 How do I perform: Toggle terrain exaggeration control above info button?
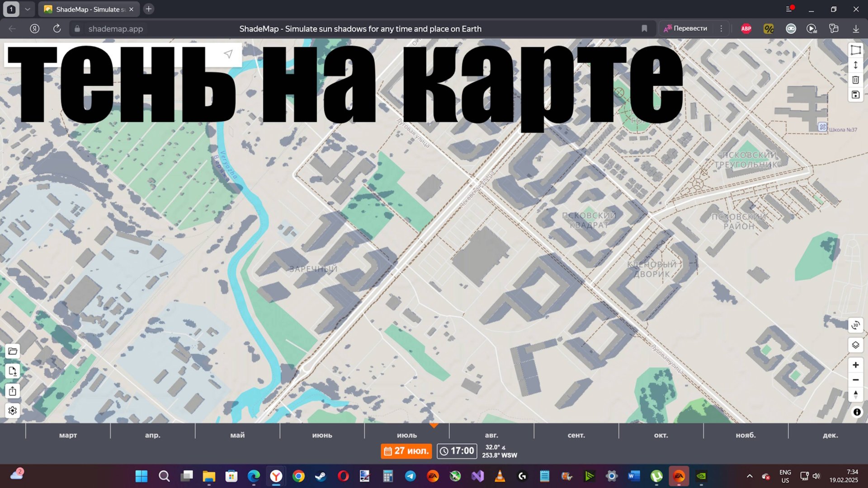coord(855,395)
